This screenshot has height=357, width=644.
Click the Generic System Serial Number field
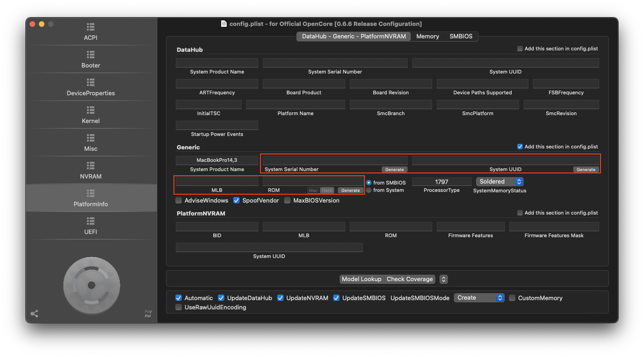click(x=335, y=160)
